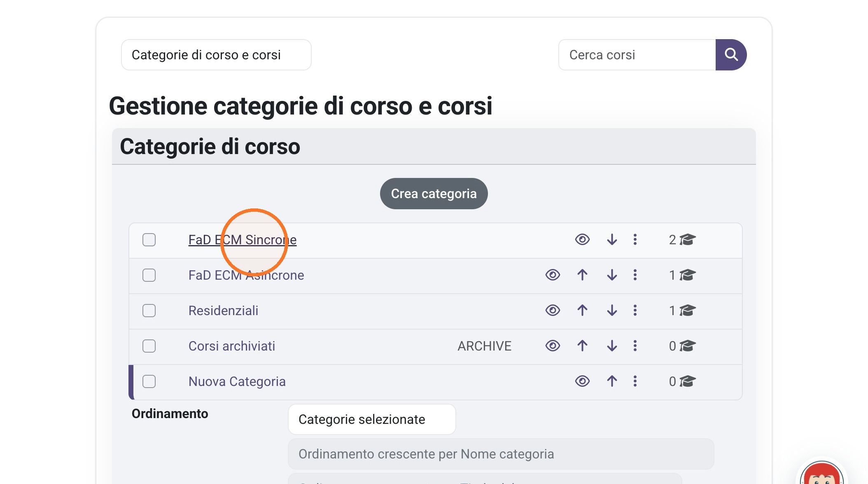
Task: Click the ARCHIVE id label
Action: coord(484,346)
